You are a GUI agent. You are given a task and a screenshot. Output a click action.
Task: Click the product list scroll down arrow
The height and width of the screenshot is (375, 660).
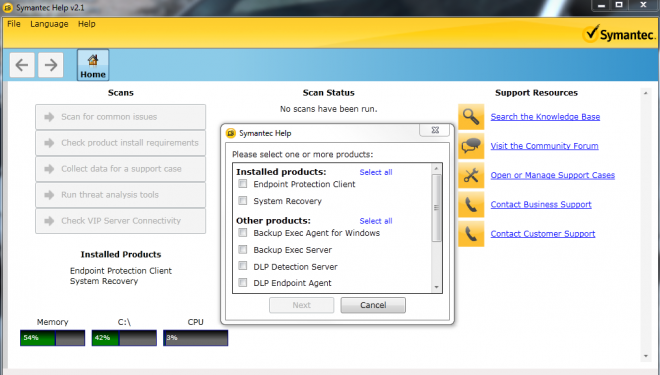436,287
